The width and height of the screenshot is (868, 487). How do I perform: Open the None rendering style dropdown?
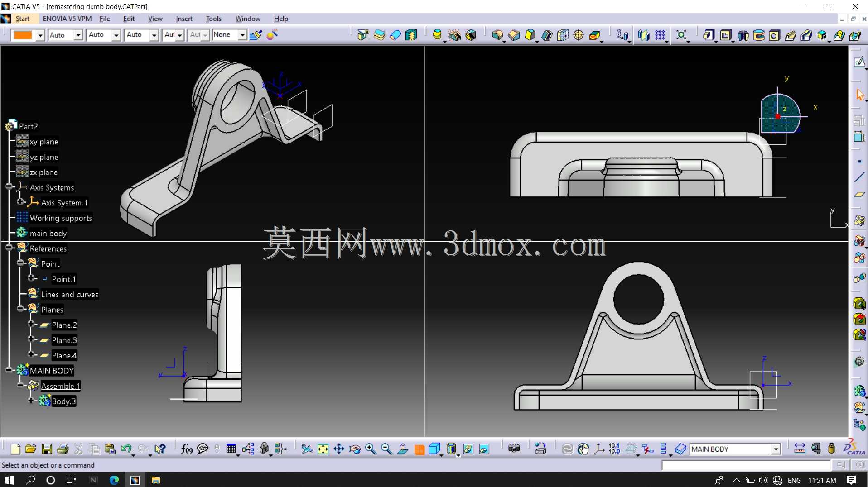point(242,35)
